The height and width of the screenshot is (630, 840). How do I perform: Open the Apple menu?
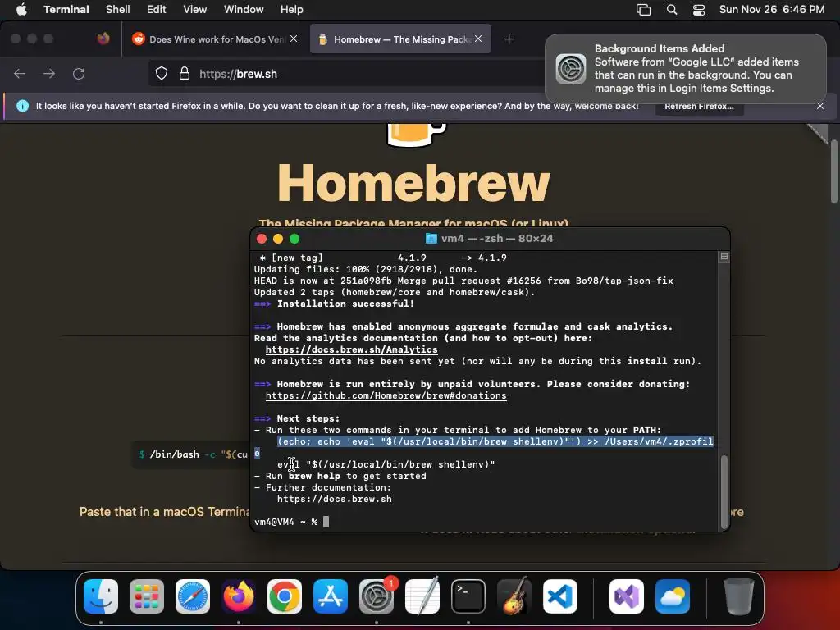click(x=21, y=10)
